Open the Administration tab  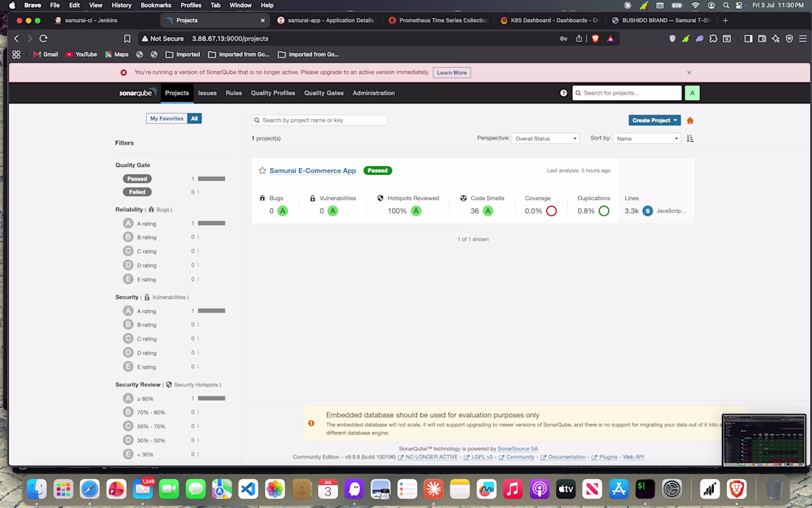coord(374,93)
